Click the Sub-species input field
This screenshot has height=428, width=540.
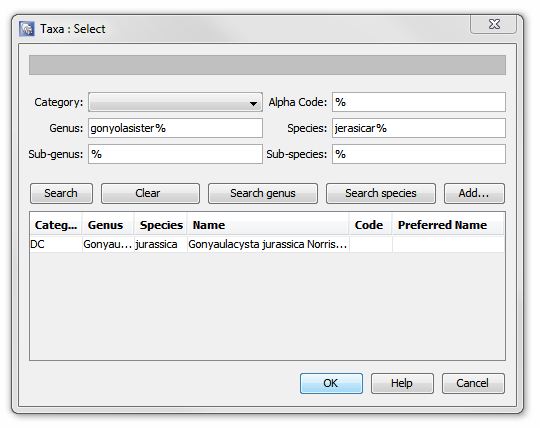pos(418,154)
